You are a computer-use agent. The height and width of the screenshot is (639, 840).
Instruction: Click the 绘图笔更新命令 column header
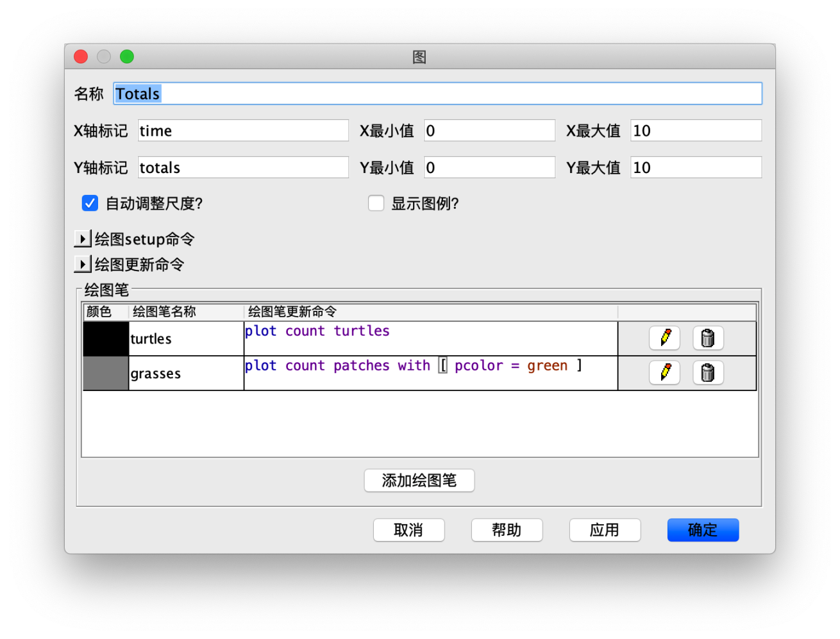tap(431, 311)
